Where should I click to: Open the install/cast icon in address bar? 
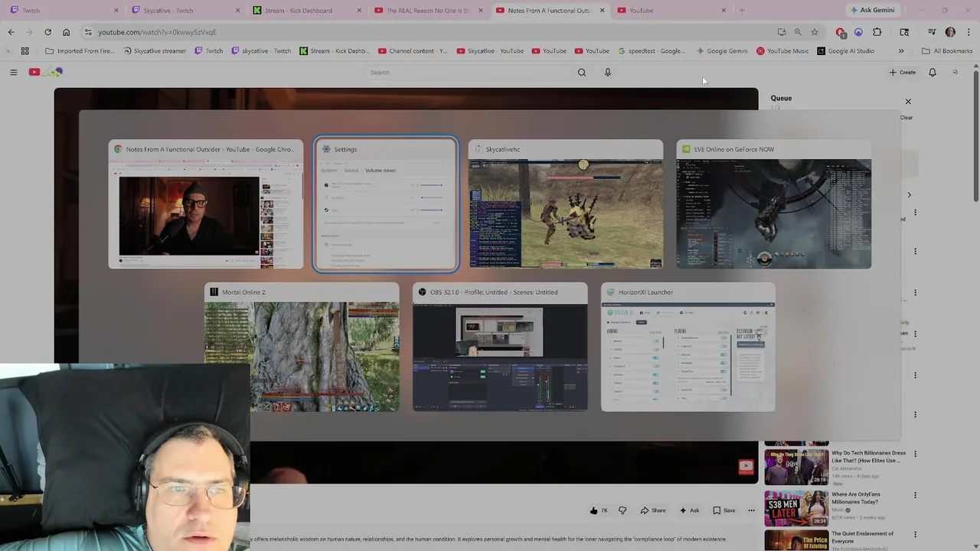(x=782, y=32)
